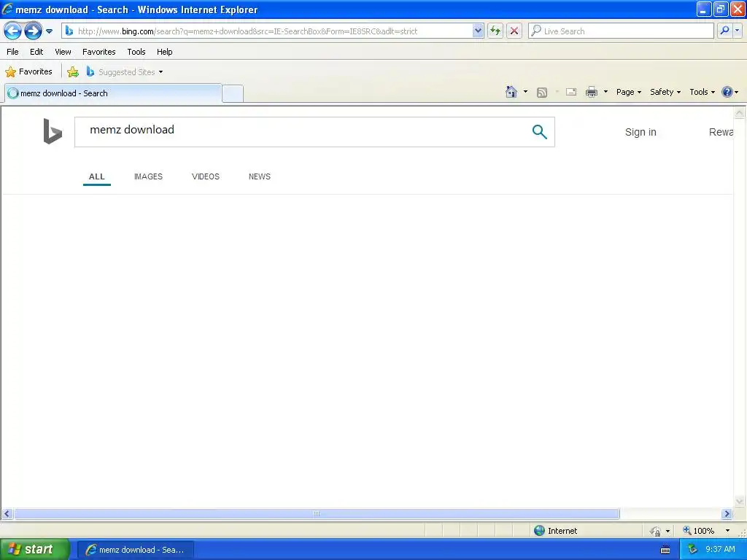Switch to the NEWS tab
747x560 pixels.
coord(259,176)
